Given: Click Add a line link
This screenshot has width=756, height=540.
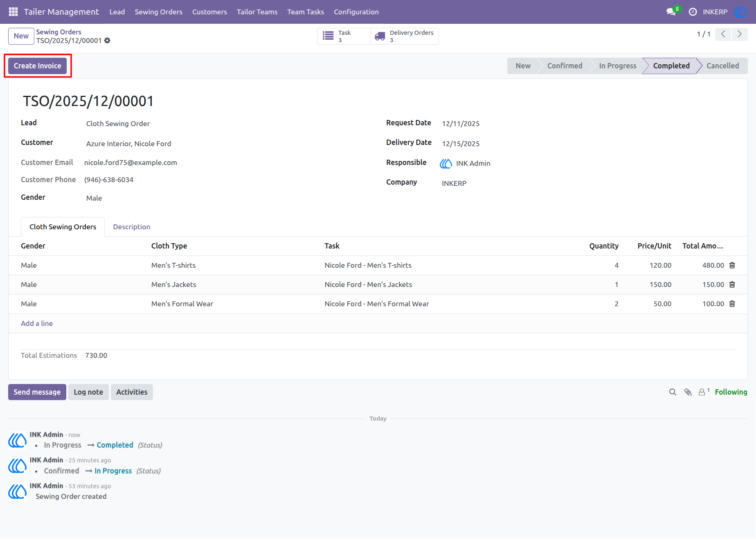Looking at the screenshot, I should pos(37,323).
